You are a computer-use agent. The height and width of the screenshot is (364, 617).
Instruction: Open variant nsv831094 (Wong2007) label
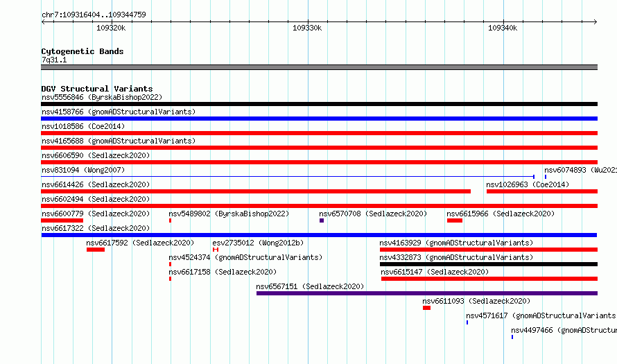[x=83, y=170]
